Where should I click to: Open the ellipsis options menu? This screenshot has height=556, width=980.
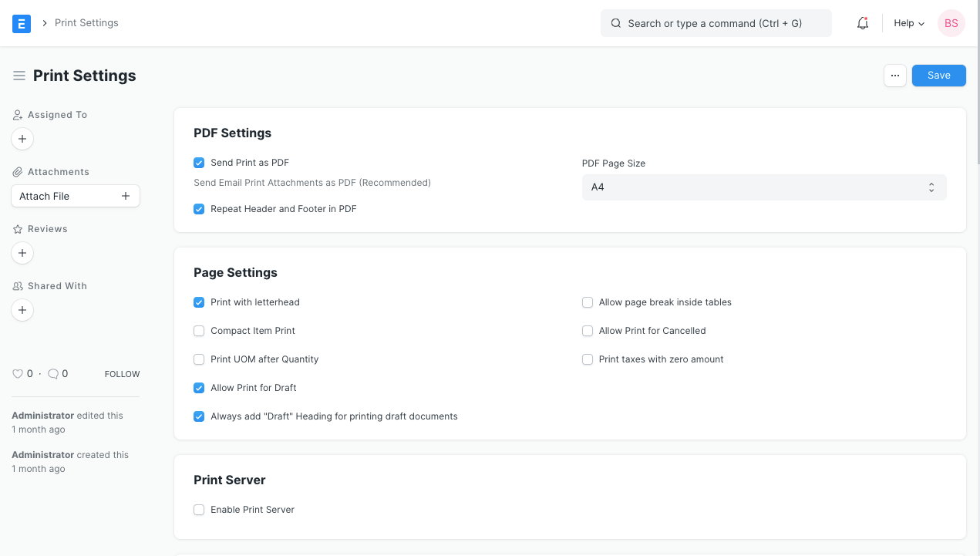click(x=894, y=75)
